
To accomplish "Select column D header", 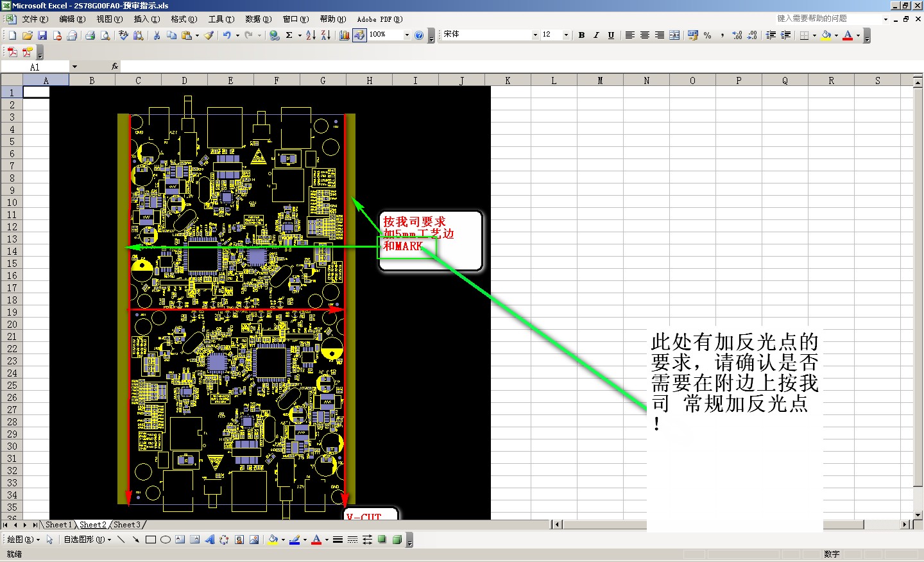I will tap(184, 80).
